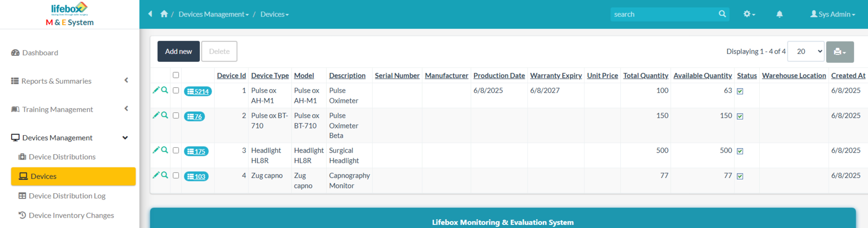The image size is (868, 228).
Task: Open the 76 records badge
Action: point(194,117)
